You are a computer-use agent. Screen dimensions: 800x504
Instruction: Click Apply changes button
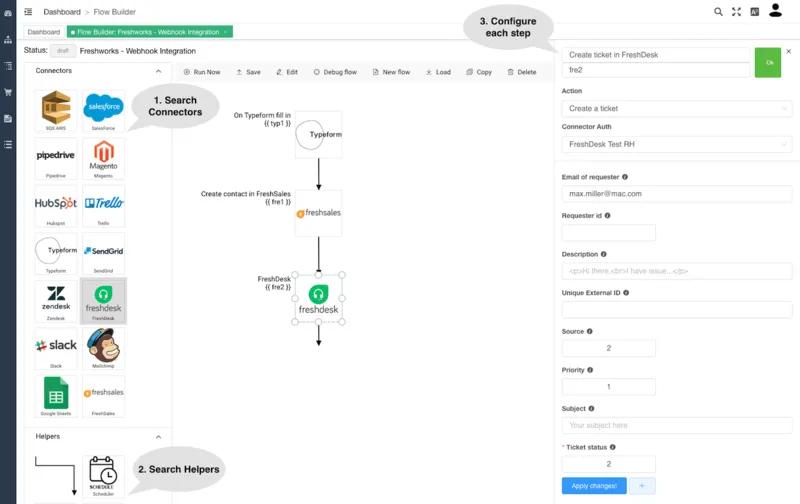594,486
